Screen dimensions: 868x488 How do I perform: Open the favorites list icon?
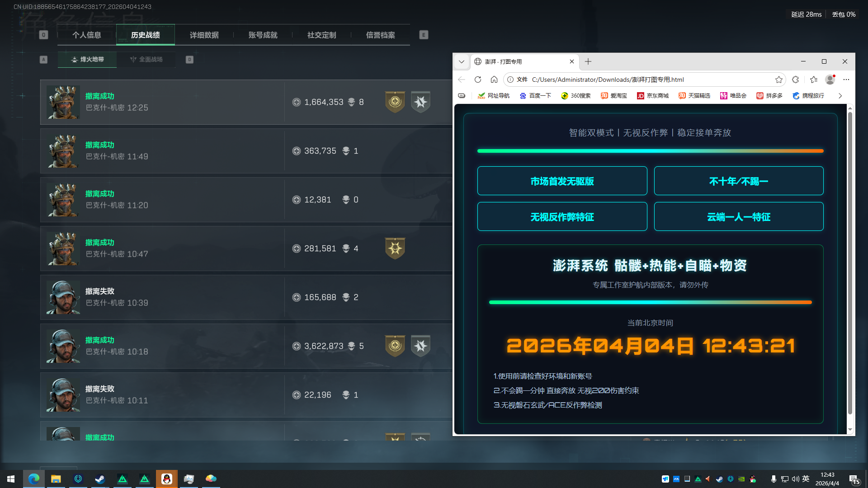[x=814, y=80]
